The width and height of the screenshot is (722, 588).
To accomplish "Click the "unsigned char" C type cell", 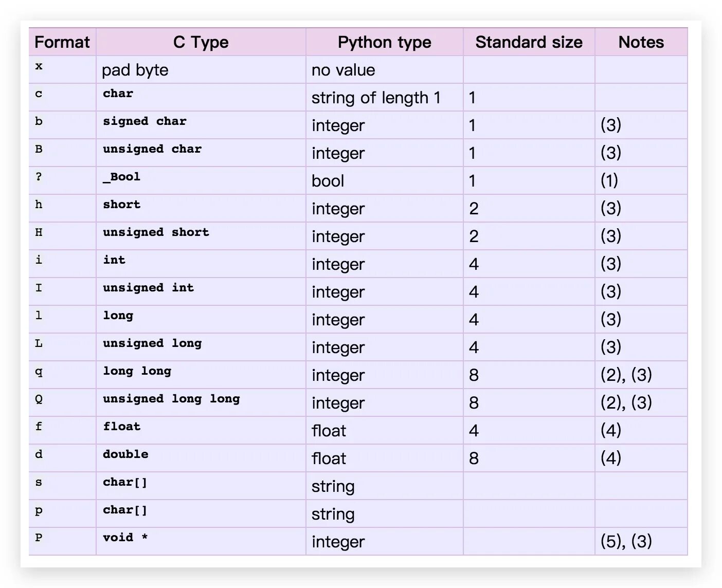I will (152, 149).
